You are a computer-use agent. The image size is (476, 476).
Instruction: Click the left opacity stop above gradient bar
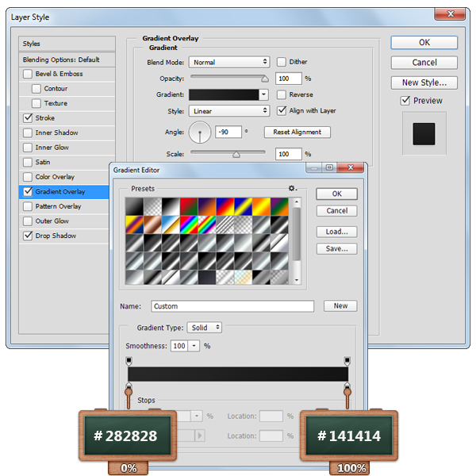tap(129, 361)
